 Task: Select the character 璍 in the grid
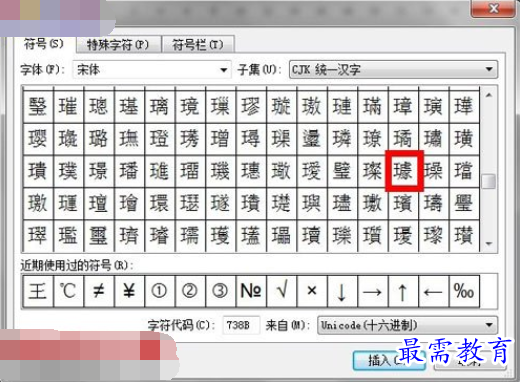[x=464, y=106]
